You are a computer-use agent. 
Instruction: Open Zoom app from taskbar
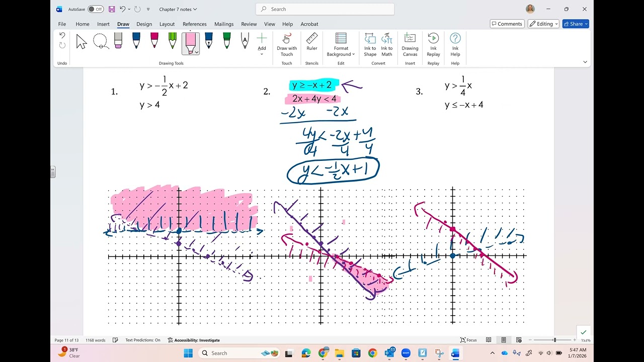[406, 353]
